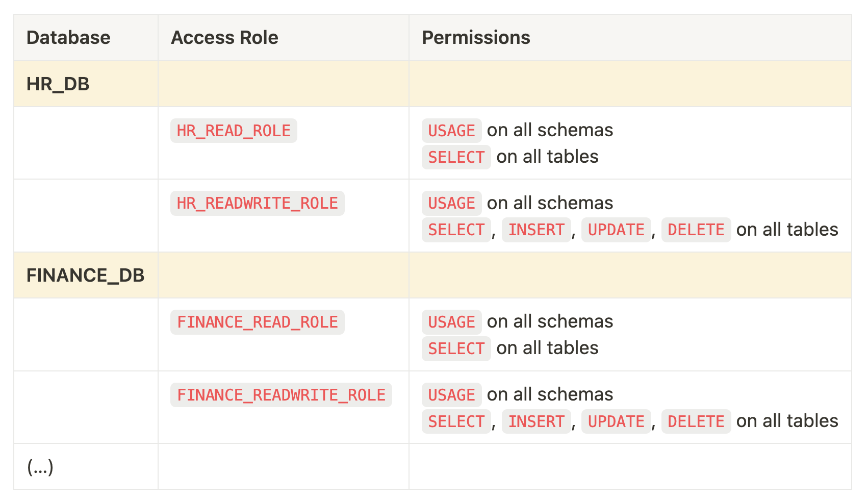868x499 pixels.
Task: Click the Database column header
Action: click(x=68, y=38)
